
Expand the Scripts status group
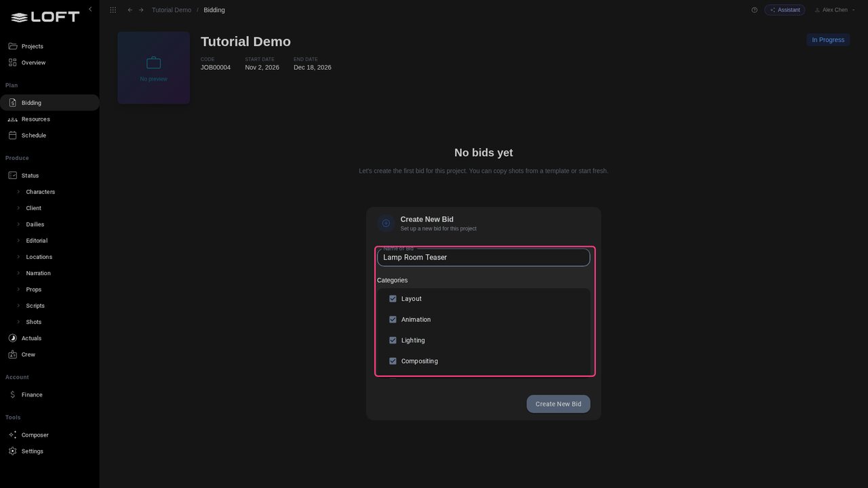(x=18, y=306)
